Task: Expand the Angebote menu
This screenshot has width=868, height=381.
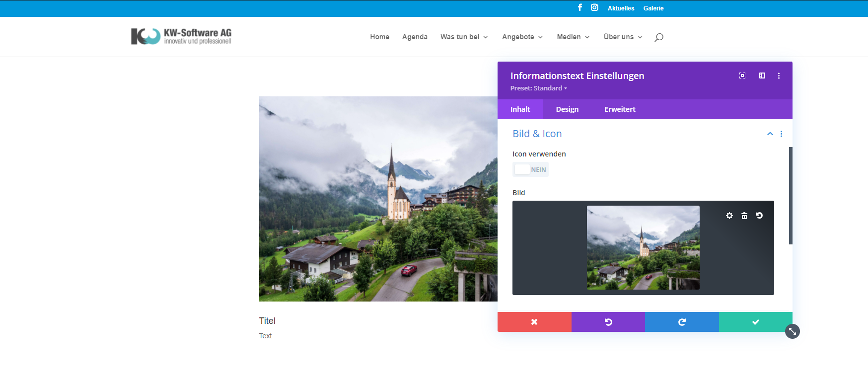Action: point(522,37)
